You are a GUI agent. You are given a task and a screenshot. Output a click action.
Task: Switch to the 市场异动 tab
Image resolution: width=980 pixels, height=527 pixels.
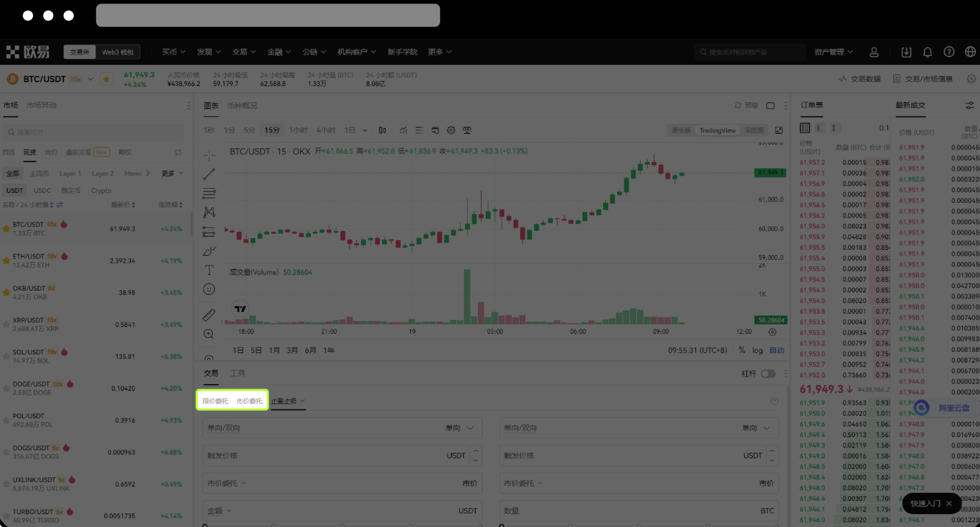(41, 105)
